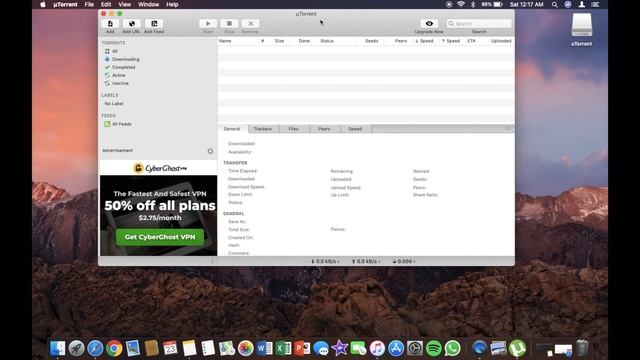Open Notification Center from menu bar
The image size is (640, 360).
[595, 4]
